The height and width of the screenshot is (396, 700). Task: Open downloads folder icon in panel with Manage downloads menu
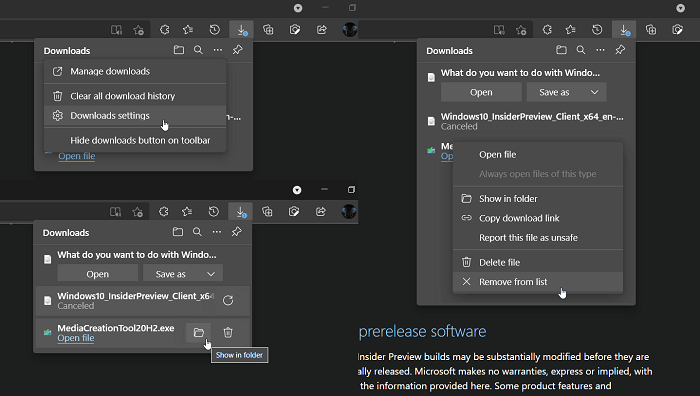179,50
